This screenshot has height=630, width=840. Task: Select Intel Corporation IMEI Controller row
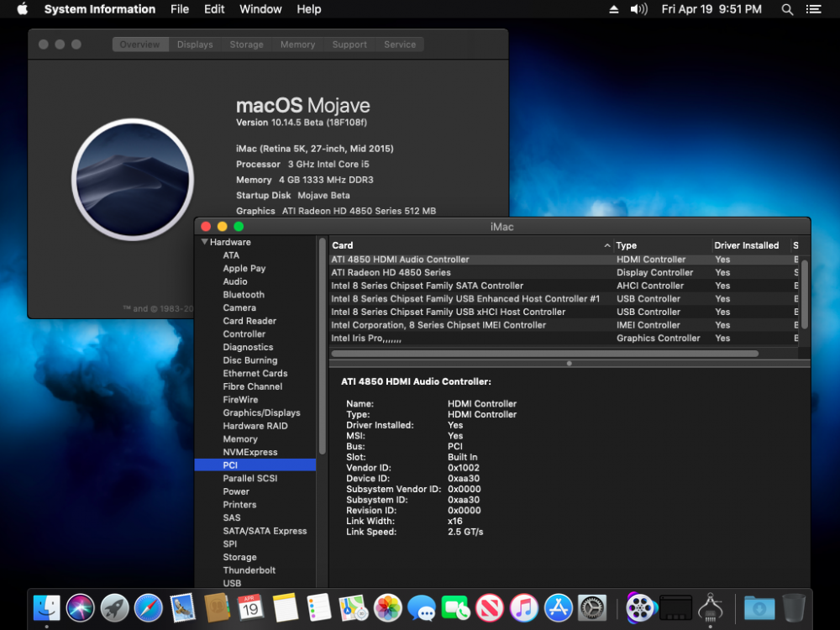click(564, 324)
